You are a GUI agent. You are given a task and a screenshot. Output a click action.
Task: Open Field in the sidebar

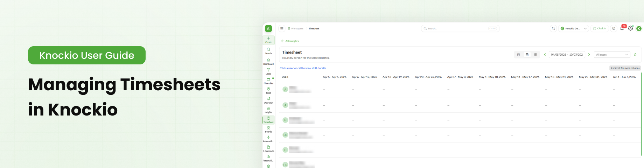pyautogui.click(x=268, y=91)
